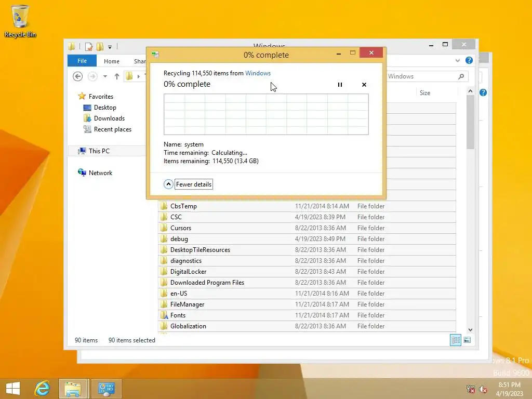This screenshot has width=532, height=399.
Task: Cancel the recycling operation with the X
Action: [364, 85]
